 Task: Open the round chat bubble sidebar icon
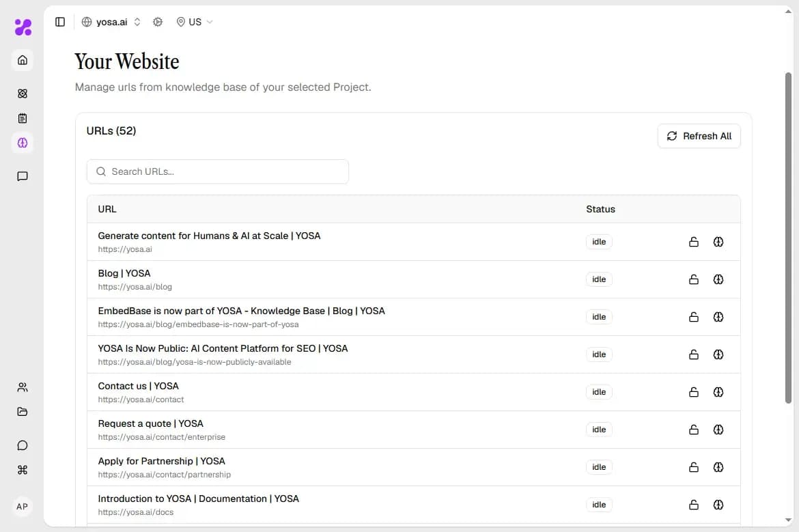[23, 445]
